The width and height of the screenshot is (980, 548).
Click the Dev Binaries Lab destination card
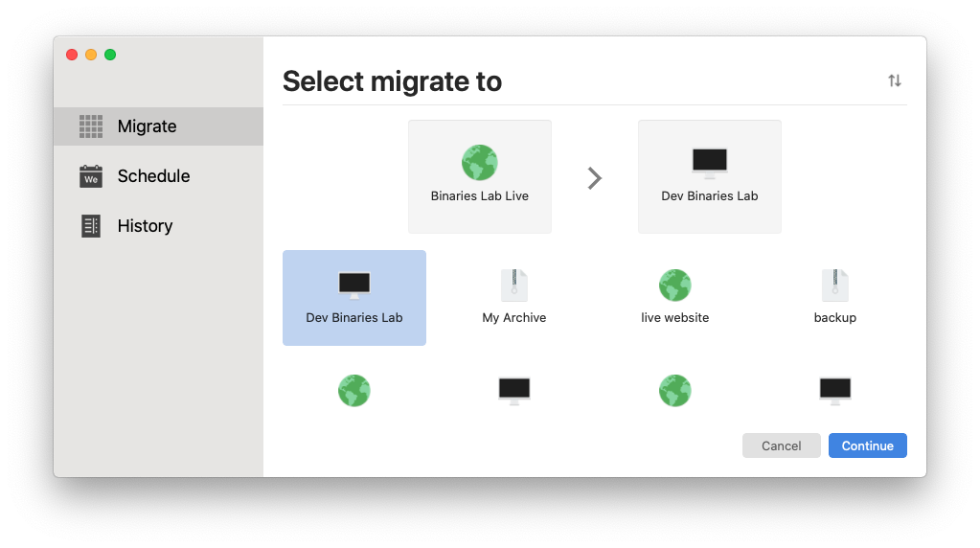pos(710,177)
